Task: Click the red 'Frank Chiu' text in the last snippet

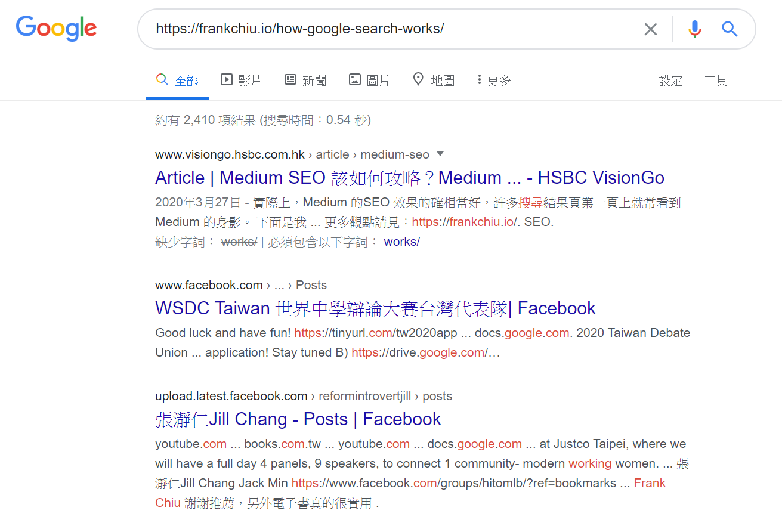Action: [x=410, y=493]
